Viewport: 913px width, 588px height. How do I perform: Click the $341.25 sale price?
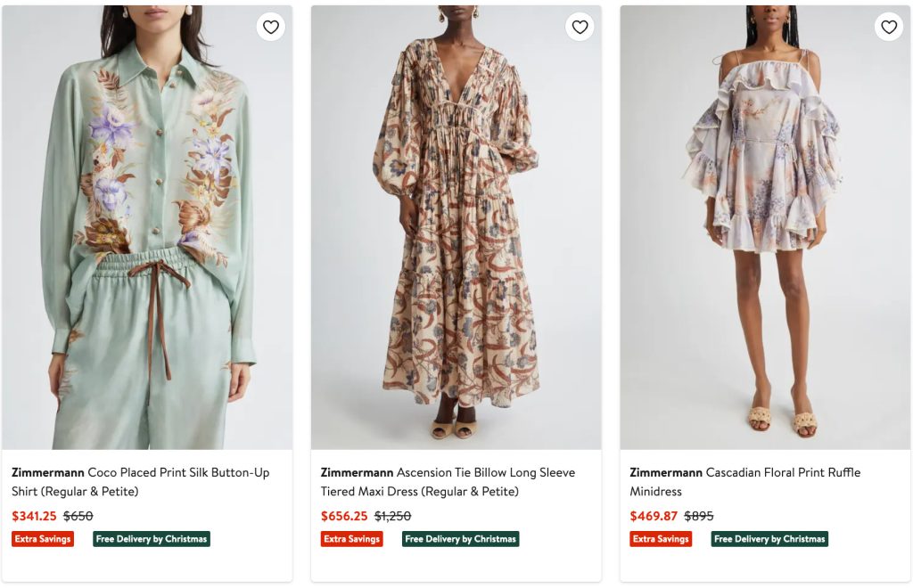pos(34,516)
